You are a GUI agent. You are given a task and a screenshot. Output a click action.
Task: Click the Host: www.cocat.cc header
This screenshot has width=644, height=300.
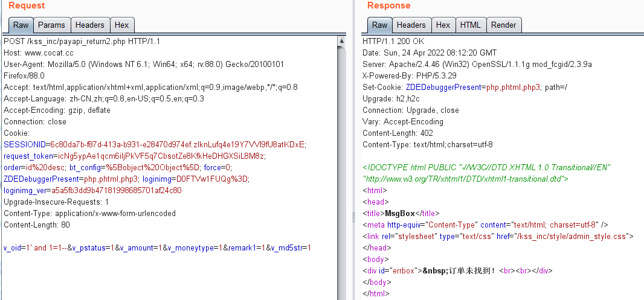[x=39, y=53]
